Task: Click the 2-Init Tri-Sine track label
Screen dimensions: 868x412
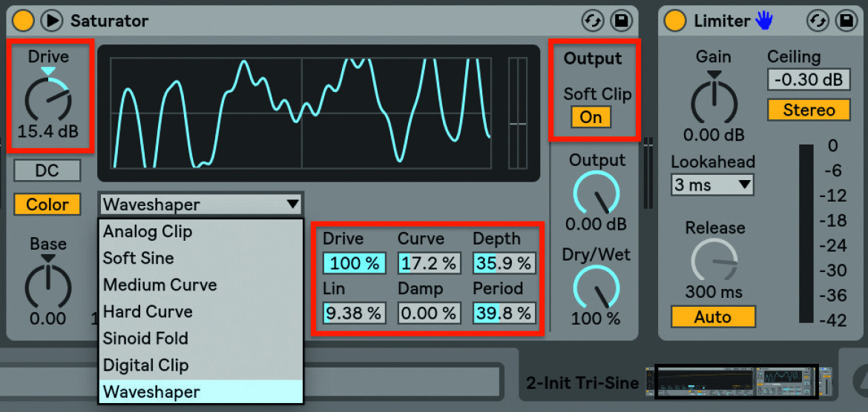Action: point(582,382)
